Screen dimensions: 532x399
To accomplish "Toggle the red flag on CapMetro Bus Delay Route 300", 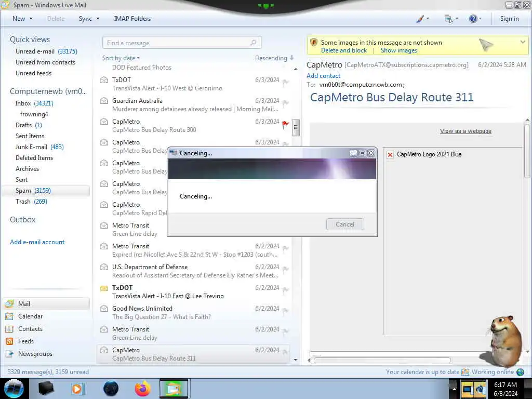I will pyautogui.click(x=285, y=125).
